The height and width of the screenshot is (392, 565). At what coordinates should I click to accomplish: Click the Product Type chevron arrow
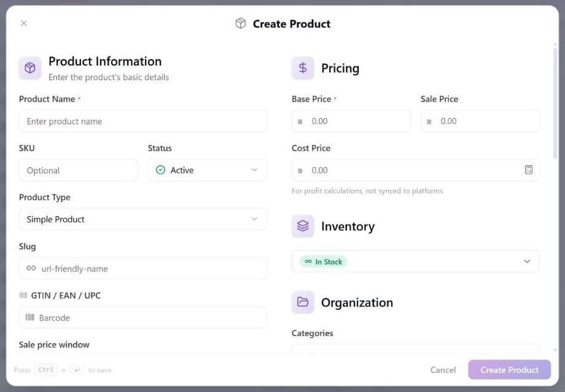pyautogui.click(x=254, y=219)
